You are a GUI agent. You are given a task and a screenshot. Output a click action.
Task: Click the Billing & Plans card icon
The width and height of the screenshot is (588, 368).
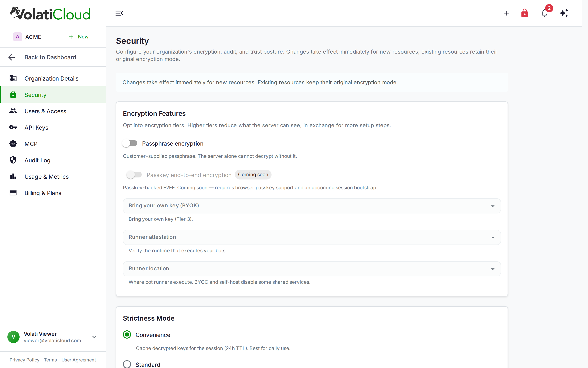pos(13,193)
